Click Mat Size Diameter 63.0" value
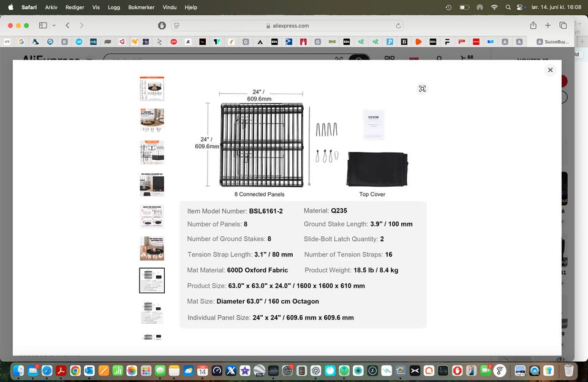This screenshot has height=382, width=588. pos(268,301)
